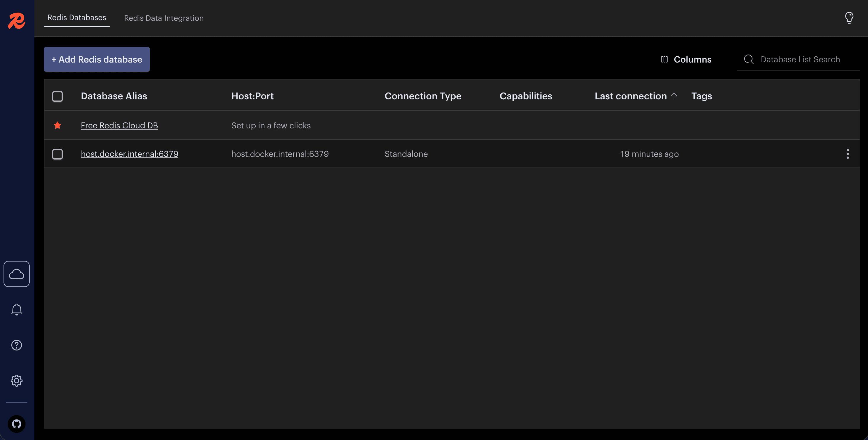Switch to the Redis Data Integration tab
Image resolution: width=868 pixels, height=440 pixels.
click(164, 18)
